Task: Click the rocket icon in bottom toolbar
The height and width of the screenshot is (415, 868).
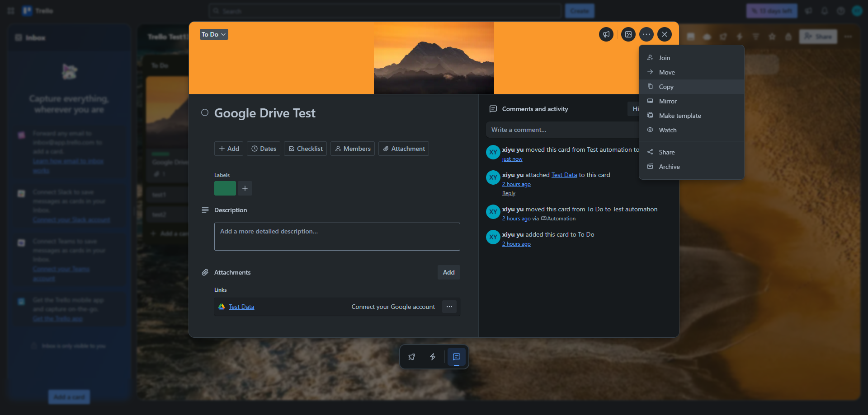Action: click(412, 357)
